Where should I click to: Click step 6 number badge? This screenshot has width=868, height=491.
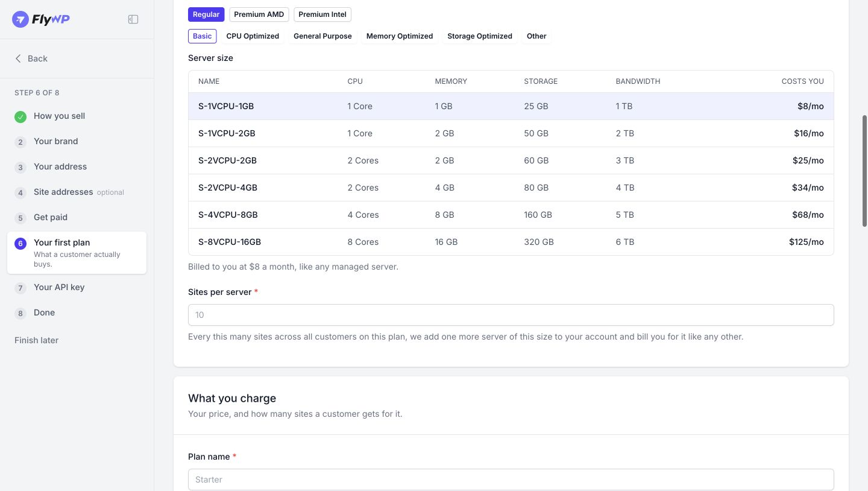click(x=20, y=244)
